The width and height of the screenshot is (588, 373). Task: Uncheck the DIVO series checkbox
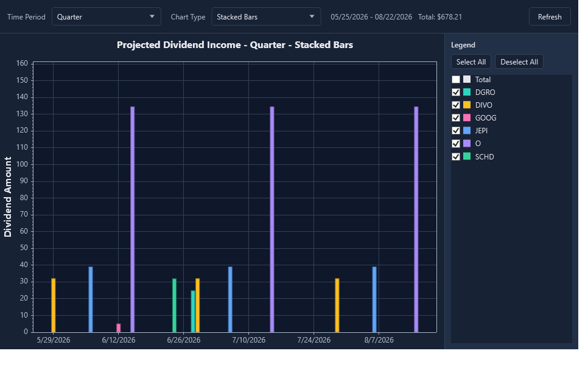pos(456,105)
